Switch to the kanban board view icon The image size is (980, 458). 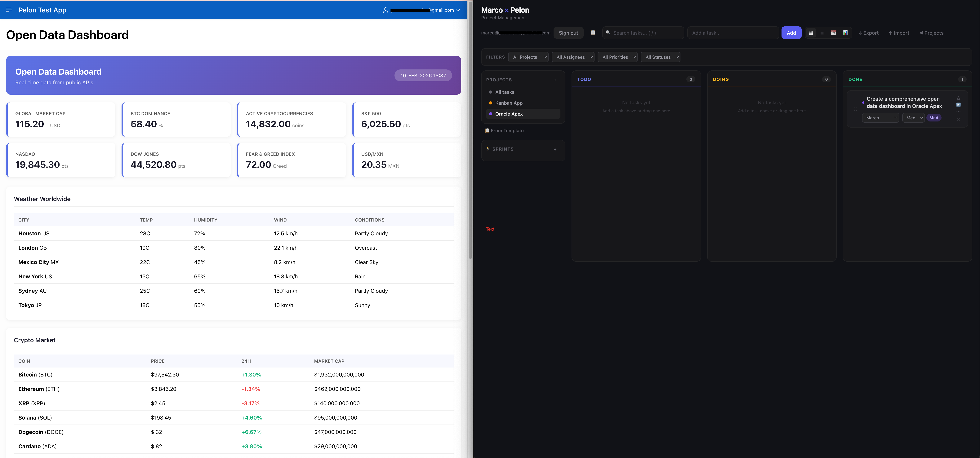811,33
